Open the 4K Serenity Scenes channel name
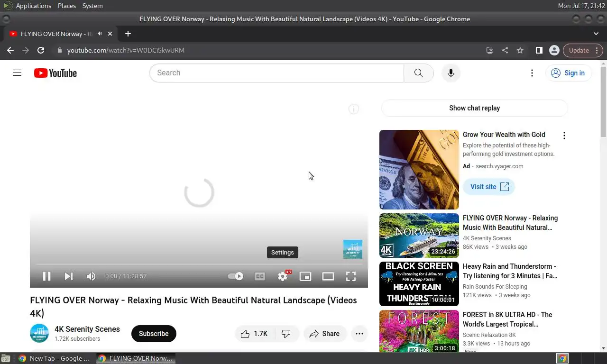The width and height of the screenshot is (607, 364). pyautogui.click(x=87, y=329)
